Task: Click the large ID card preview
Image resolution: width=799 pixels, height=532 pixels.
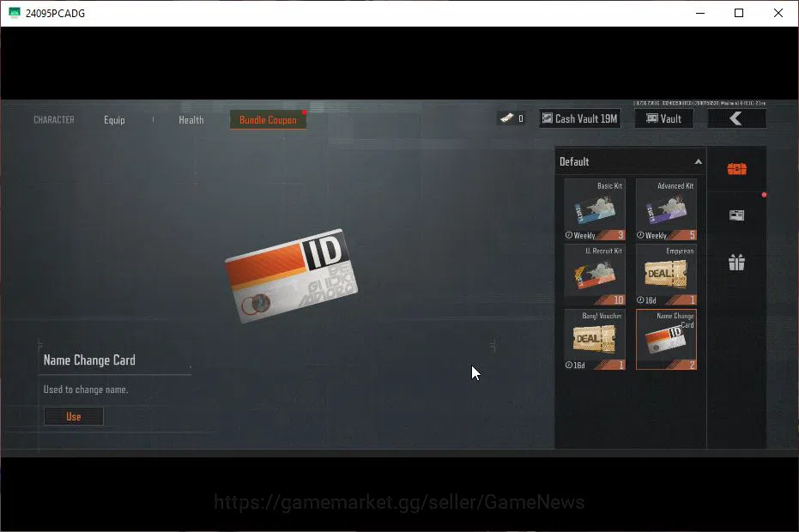Action: coord(292,275)
